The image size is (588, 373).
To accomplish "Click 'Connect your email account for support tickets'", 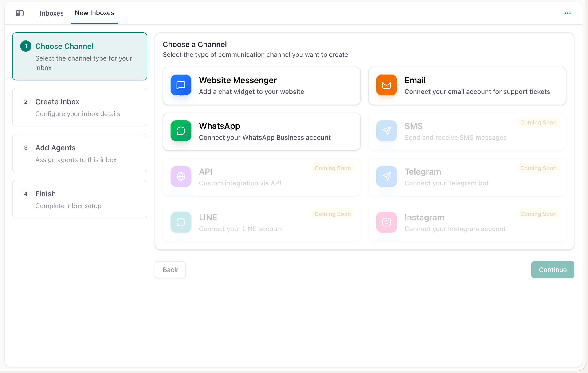I will pos(477,92).
